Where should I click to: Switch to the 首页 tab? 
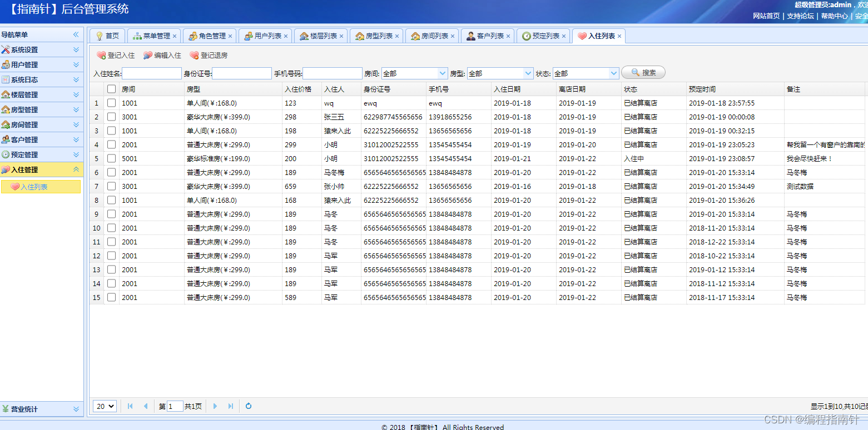coord(107,36)
